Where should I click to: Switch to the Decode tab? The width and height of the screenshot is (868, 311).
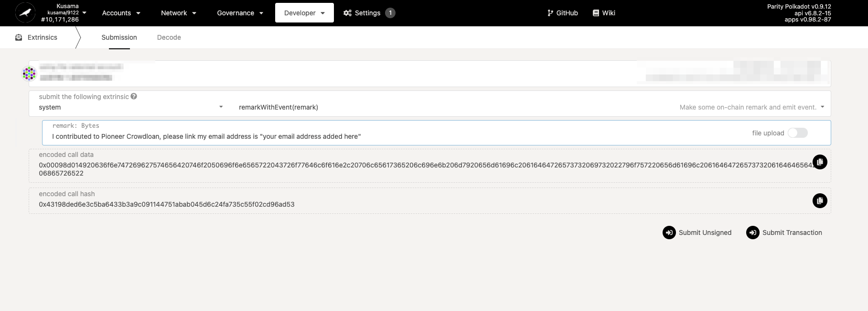pyautogui.click(x=169, y=37)
